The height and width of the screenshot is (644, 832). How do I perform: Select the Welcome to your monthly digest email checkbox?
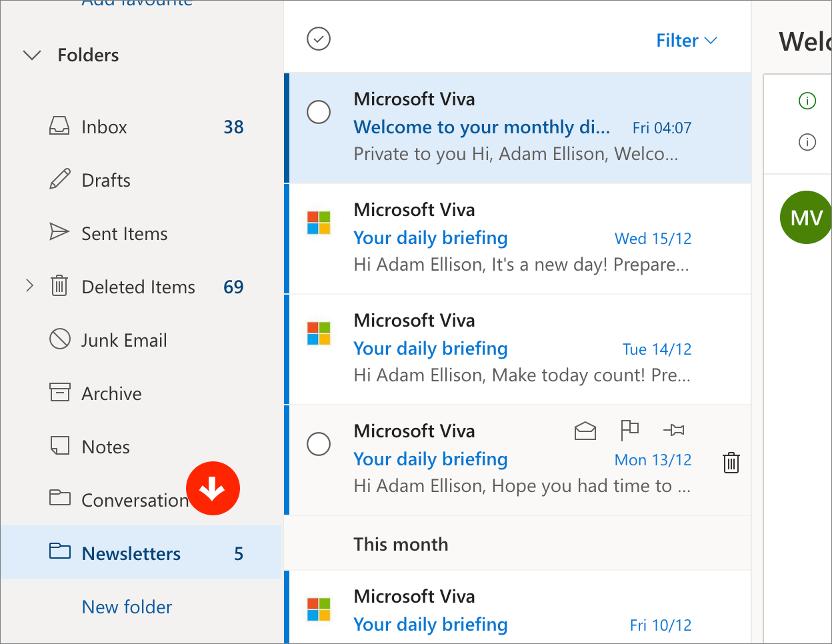[319, 112]
